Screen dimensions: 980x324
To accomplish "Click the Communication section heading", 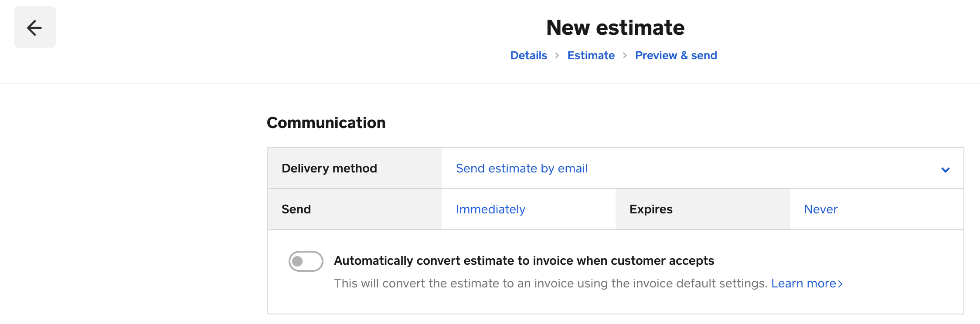I will click(326, 123).
